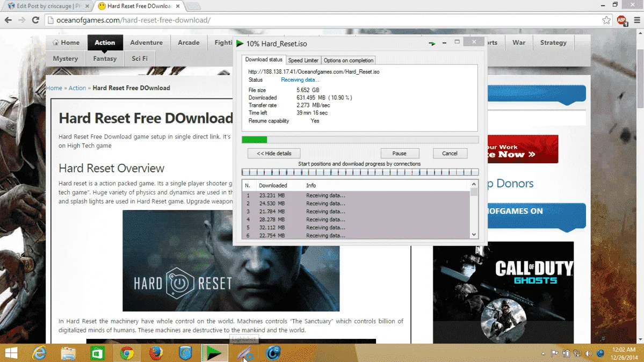Open the Fantasy category

coord(105,59)
